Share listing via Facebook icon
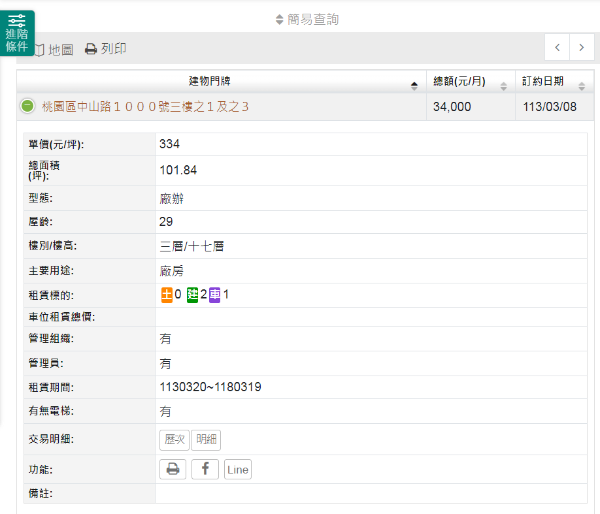 [204, 469]
